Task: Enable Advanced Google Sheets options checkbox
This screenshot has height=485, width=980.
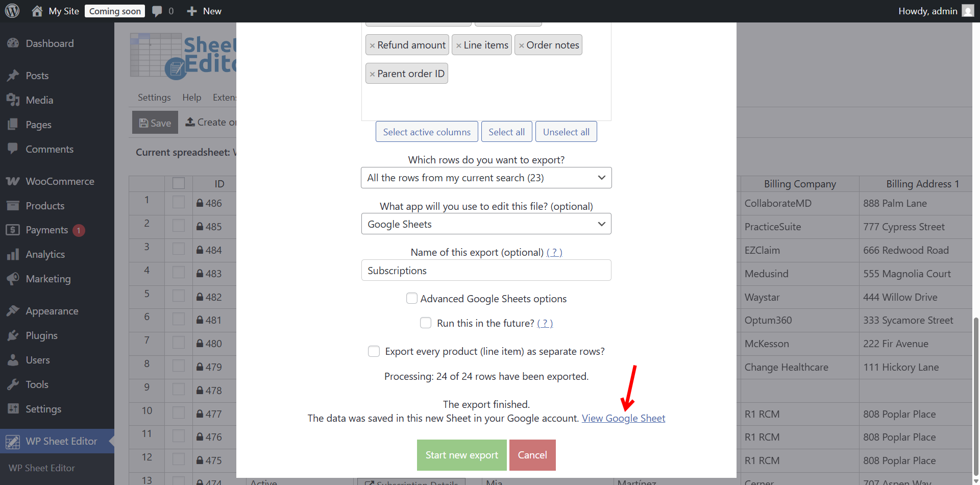Action: (411, 298)
